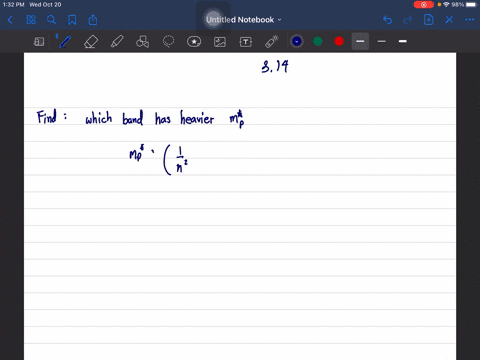Tap the battery 98% indicator
Viewport: 480px width, 360px height.
464,5
